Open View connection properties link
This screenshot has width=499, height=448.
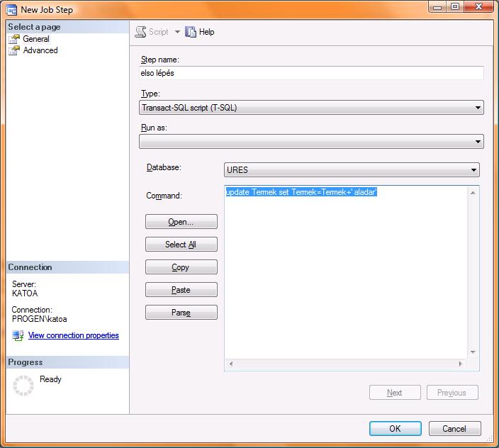tap(74, 335)
